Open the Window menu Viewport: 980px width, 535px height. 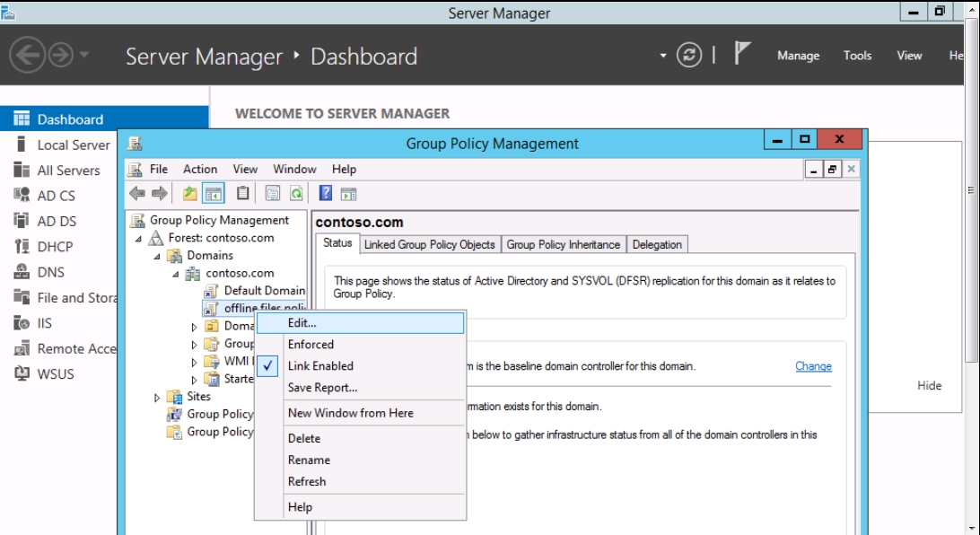click(294, 170)
